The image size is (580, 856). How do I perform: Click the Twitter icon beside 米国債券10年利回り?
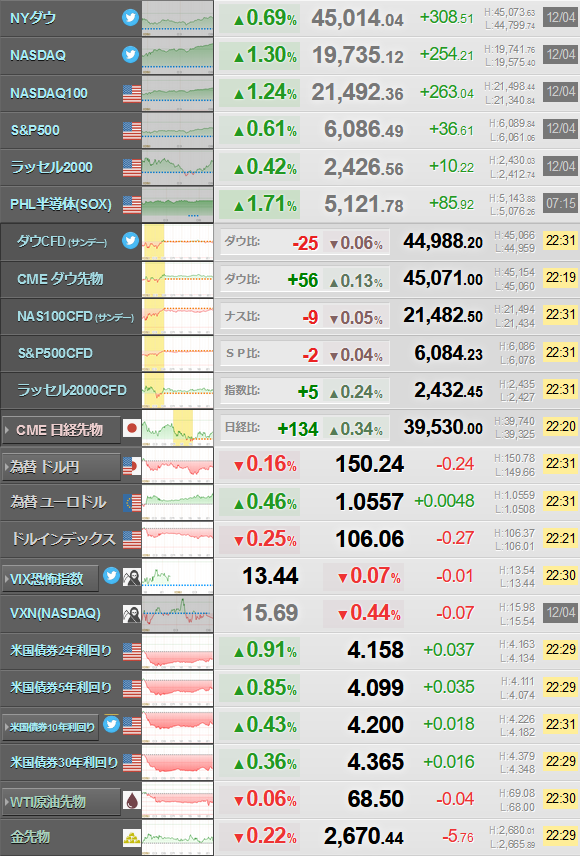111,724
